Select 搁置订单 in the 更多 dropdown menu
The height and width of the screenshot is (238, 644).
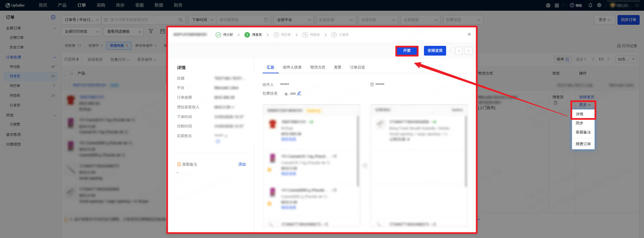click(x=583, y=144)
